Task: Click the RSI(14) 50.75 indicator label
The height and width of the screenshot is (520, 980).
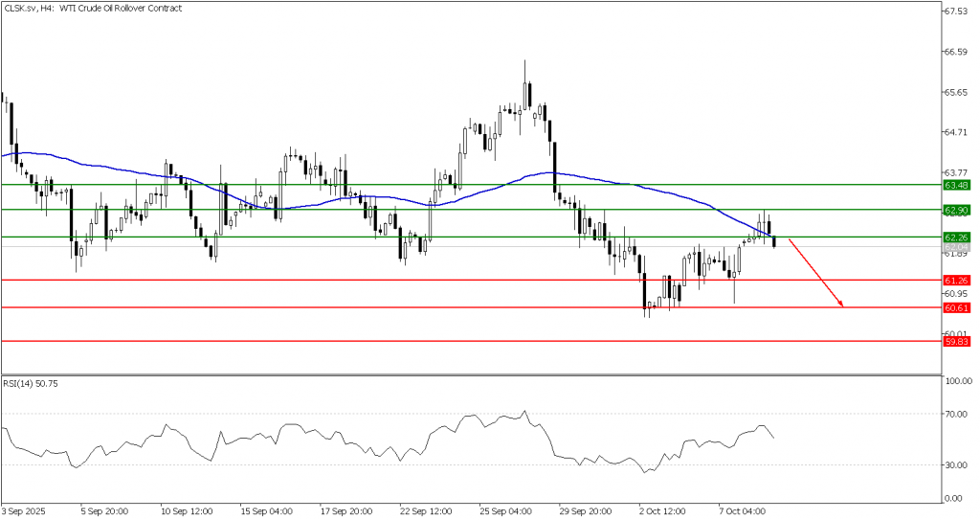Action: (30, 382)
